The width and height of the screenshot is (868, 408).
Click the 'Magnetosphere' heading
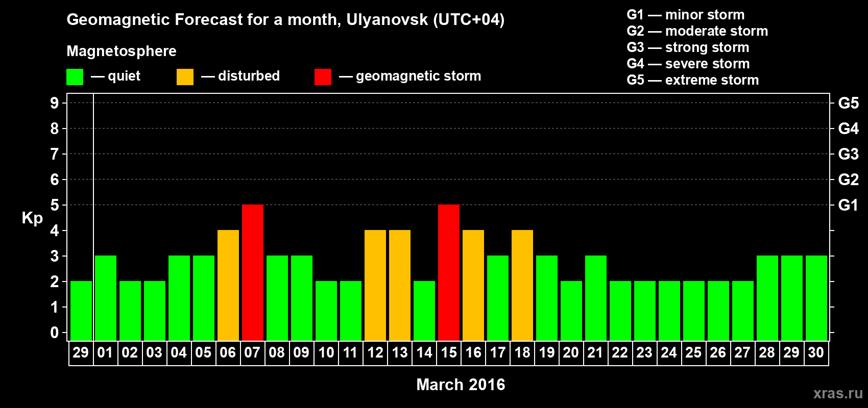[122, 51]
